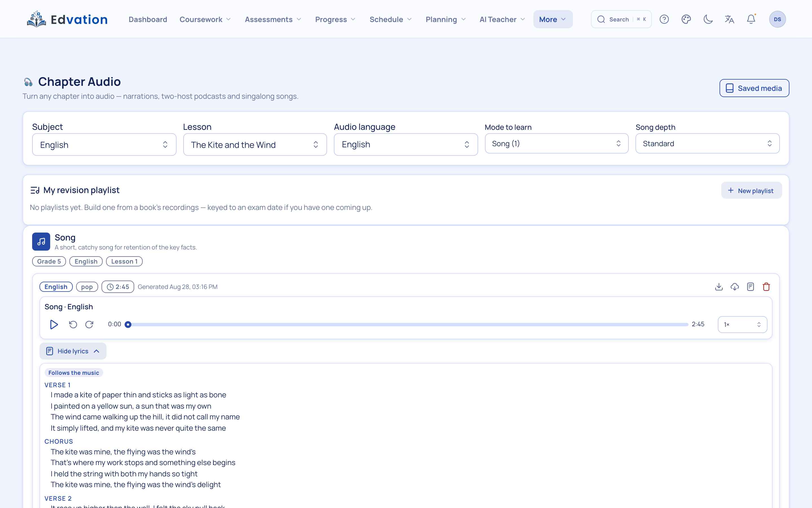Click lyric "It simply lifted, and my kite"
Screen dimensions: 812x508
(138, 428)
